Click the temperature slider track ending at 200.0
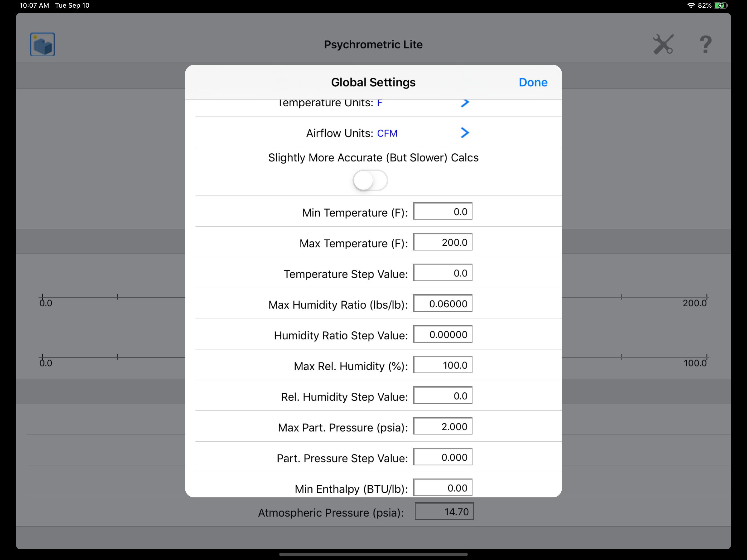 point(635,297)
